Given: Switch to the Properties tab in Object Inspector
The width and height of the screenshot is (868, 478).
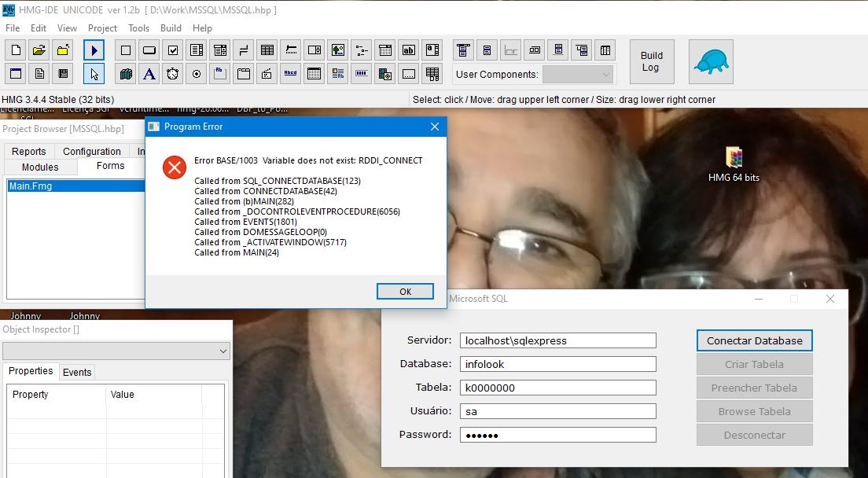Looking at the screenshot, I should (31, 370).
